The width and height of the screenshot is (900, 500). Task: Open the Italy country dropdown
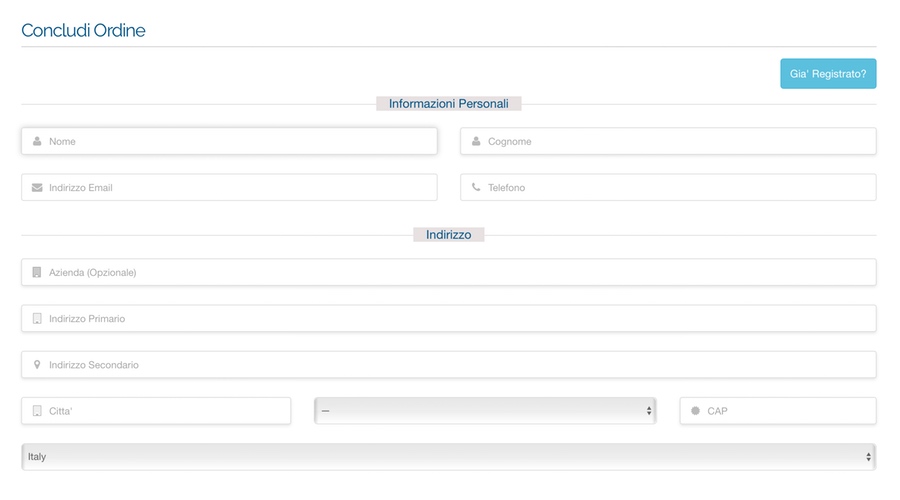pos(448,457)
